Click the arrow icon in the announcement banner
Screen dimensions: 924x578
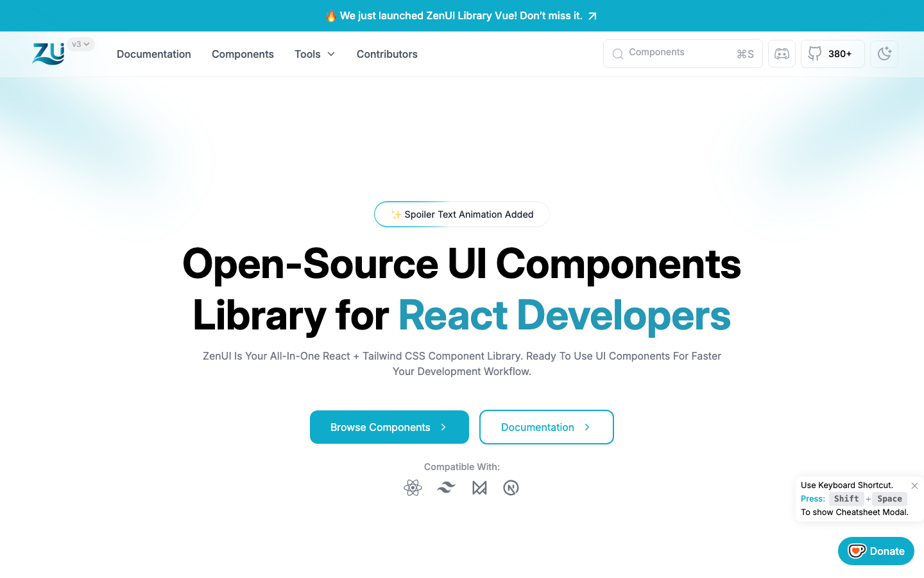click(592, 16)
